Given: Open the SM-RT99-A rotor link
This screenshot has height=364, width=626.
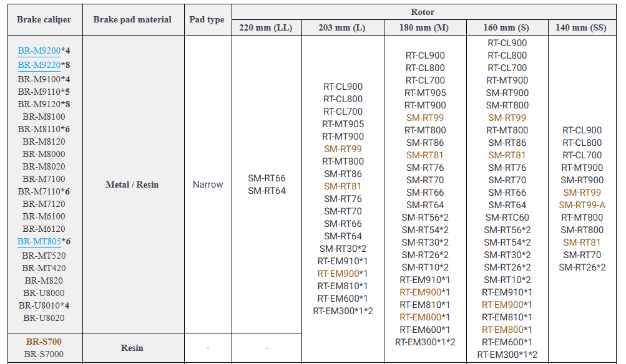Looking at the screenshot, I should click(582, 205).
